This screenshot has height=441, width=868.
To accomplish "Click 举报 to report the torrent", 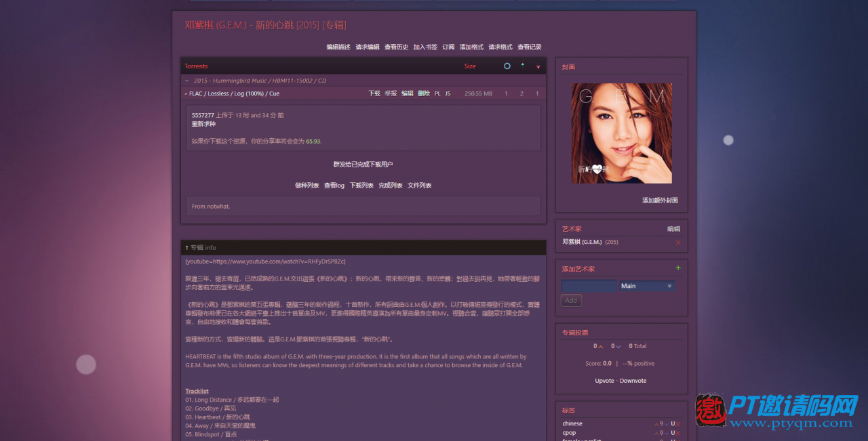I will [391, 93].
